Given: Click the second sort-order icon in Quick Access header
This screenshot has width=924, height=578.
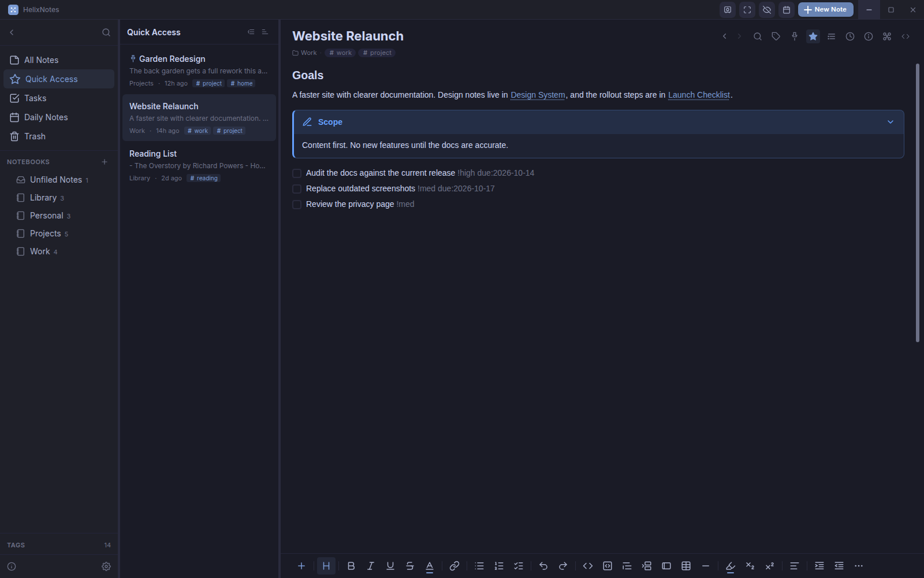Looking at the screenshot, I should click(264, 32).
